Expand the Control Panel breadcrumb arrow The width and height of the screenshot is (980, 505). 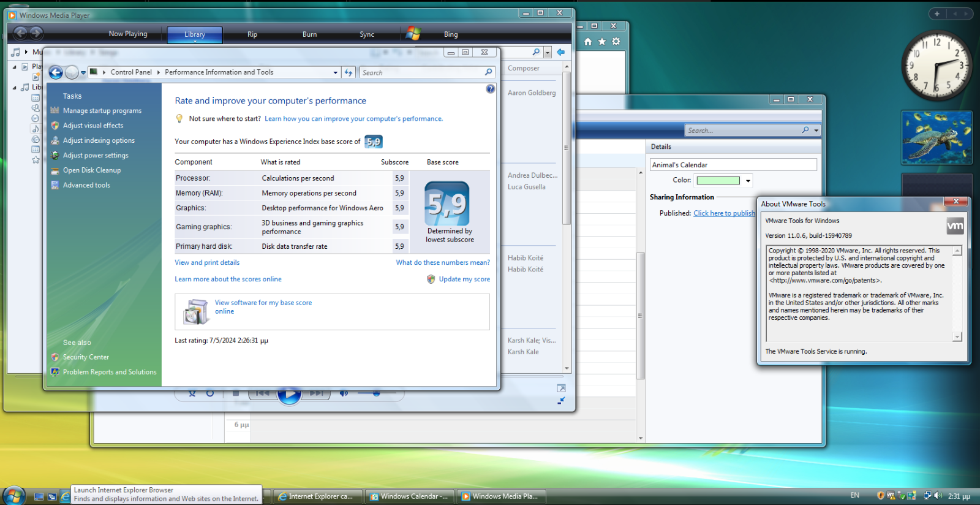[x=159, y=72]
